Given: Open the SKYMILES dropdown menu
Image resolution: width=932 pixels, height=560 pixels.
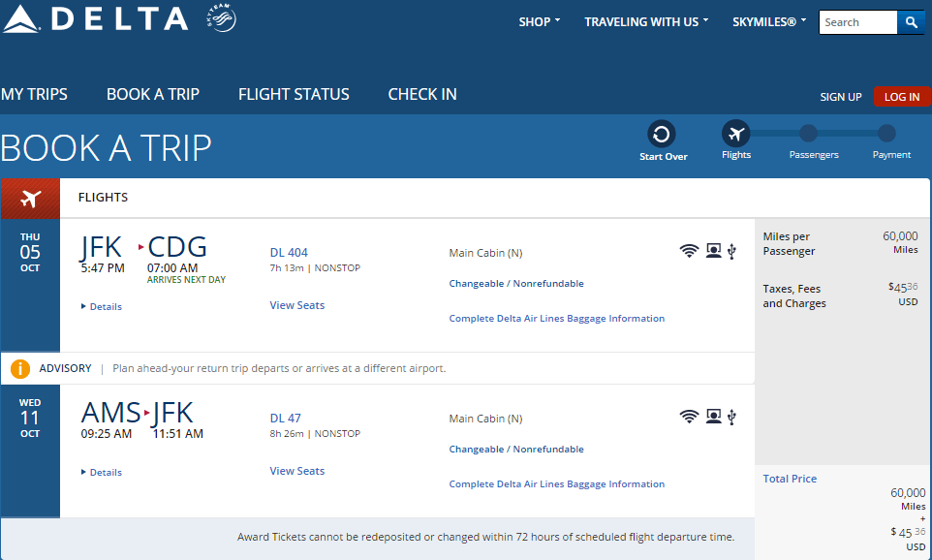Looking at the screenshot, I should [769, 22].
